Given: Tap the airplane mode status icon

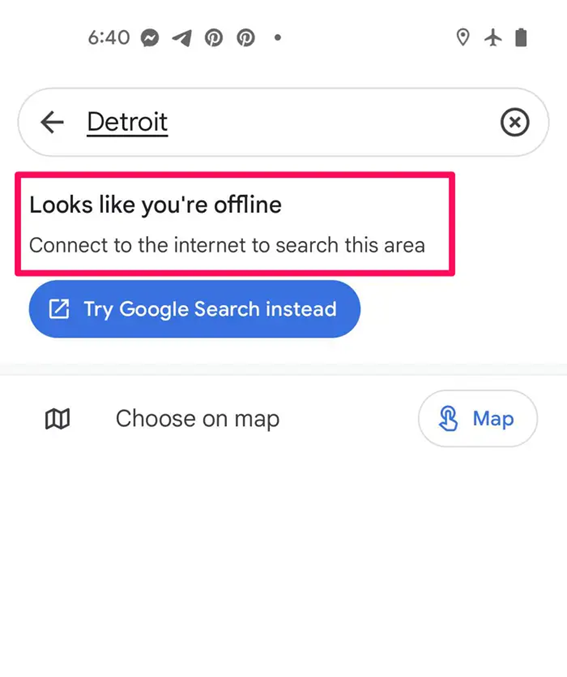Looking at the screenshot, I should pos(493,38).
